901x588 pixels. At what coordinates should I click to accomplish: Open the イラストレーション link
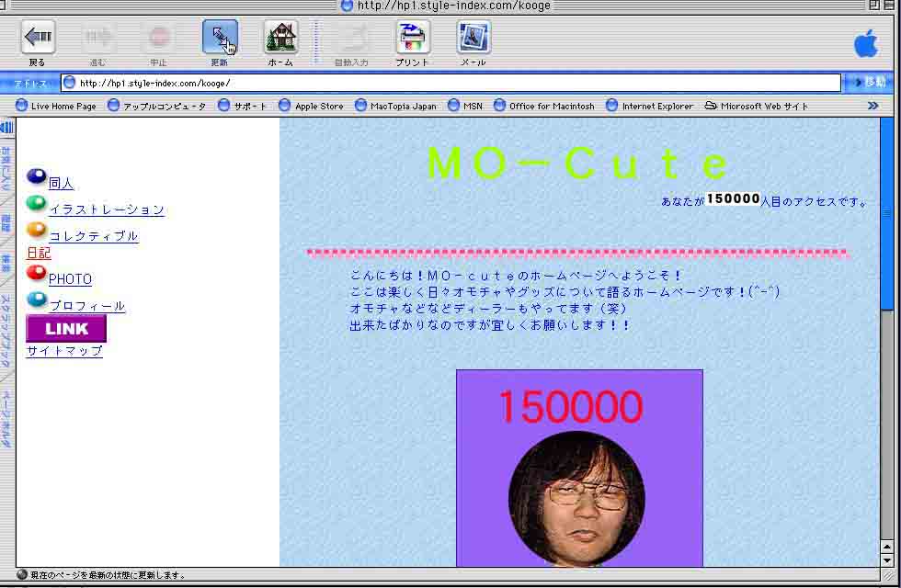click(107, 209)
